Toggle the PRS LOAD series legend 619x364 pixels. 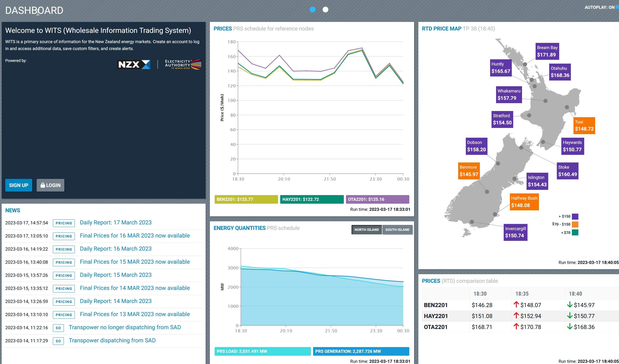tap(262, 351)
